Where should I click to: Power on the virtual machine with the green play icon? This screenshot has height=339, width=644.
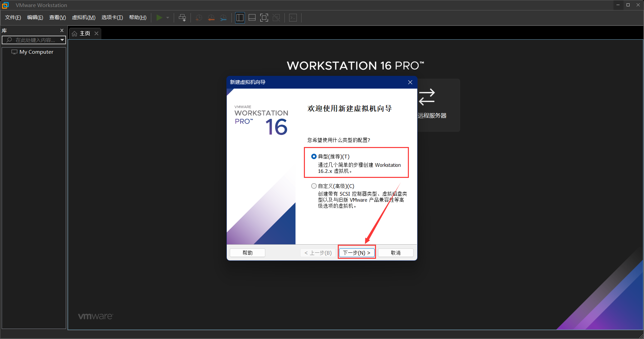point(159,17)
